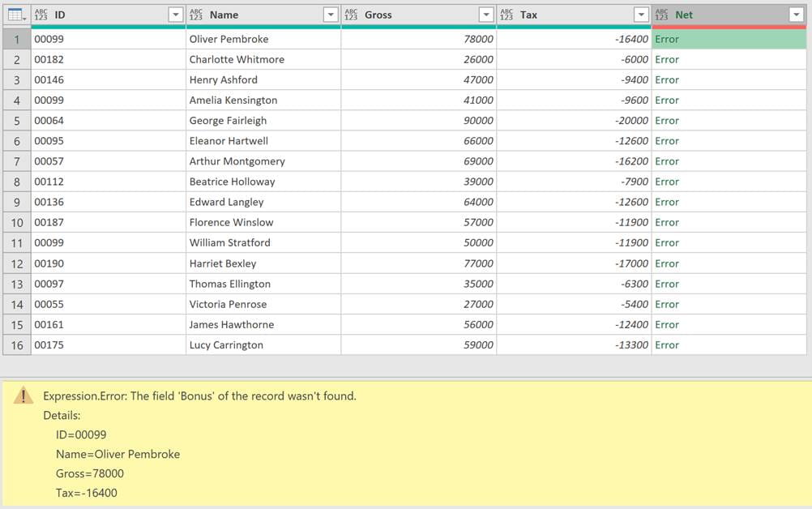Select the ID cell 00064
The image size is (812, 509).
click(x=109, y=121)
